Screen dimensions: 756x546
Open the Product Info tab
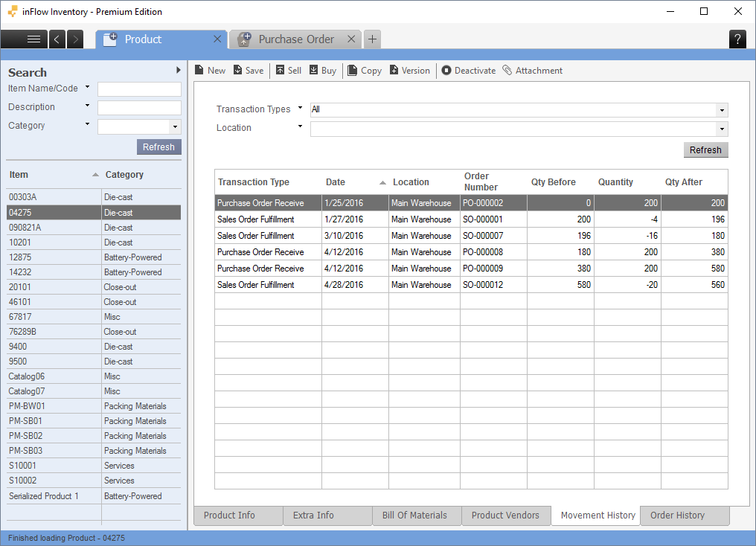click(238, 516)
